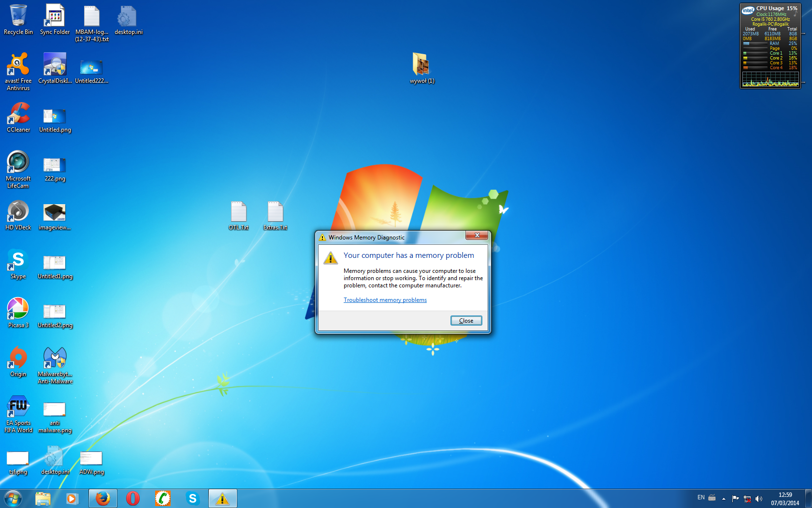Select the Skype desktop shortcut
Viewport: 812px width, 508px height.
click(x=18, y=264)
